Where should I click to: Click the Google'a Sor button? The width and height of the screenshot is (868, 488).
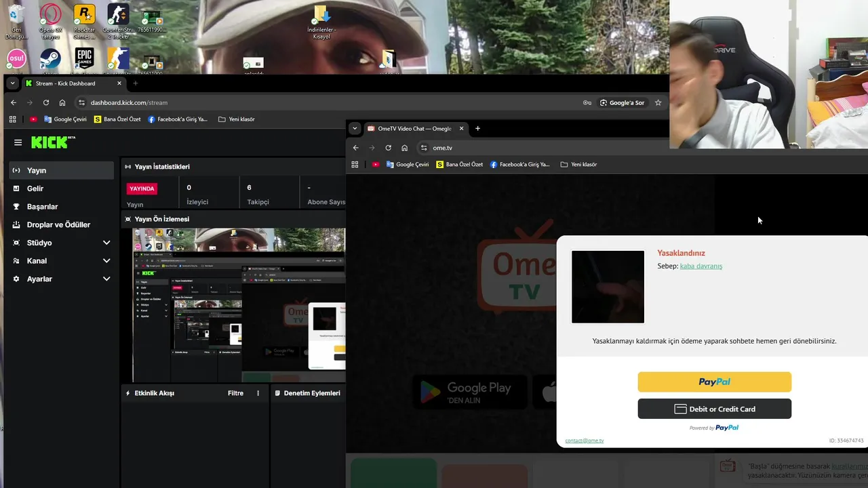click(x=622, y=102)
